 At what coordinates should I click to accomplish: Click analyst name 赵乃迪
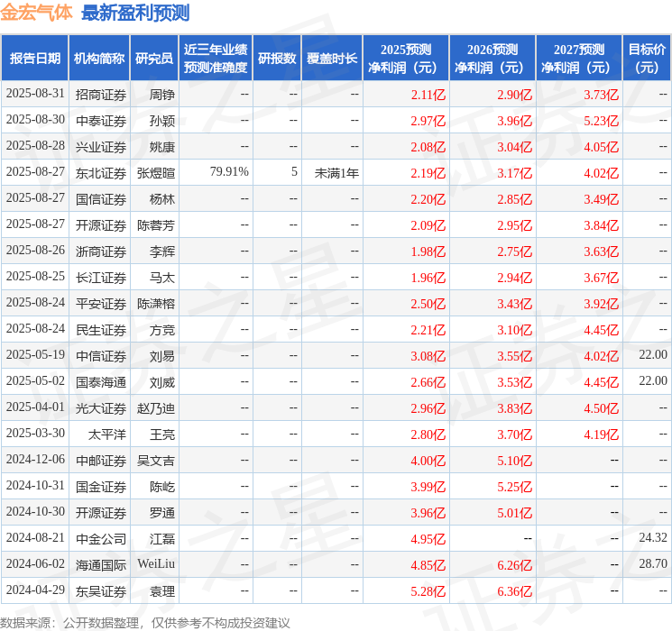(x=156, y=408)
